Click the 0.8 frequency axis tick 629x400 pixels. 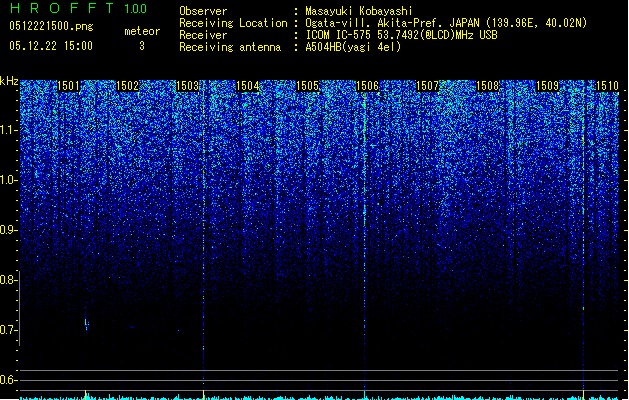point(9,280)
